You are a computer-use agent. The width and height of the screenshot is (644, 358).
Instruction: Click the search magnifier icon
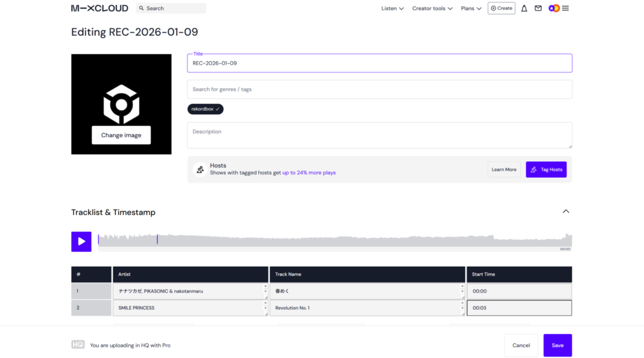(142, 8)
